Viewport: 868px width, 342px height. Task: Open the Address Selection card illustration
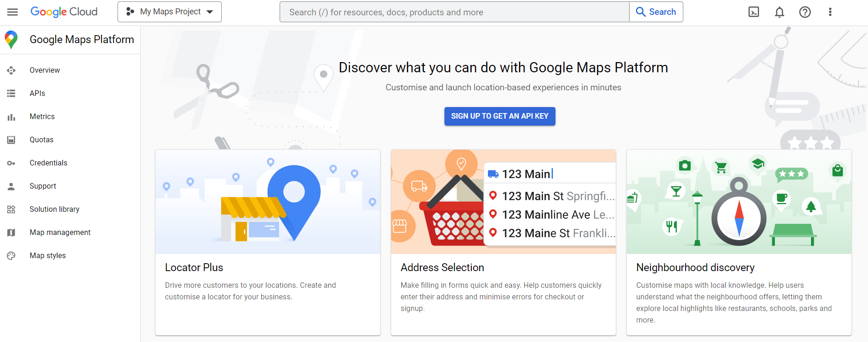click(503, 202)
